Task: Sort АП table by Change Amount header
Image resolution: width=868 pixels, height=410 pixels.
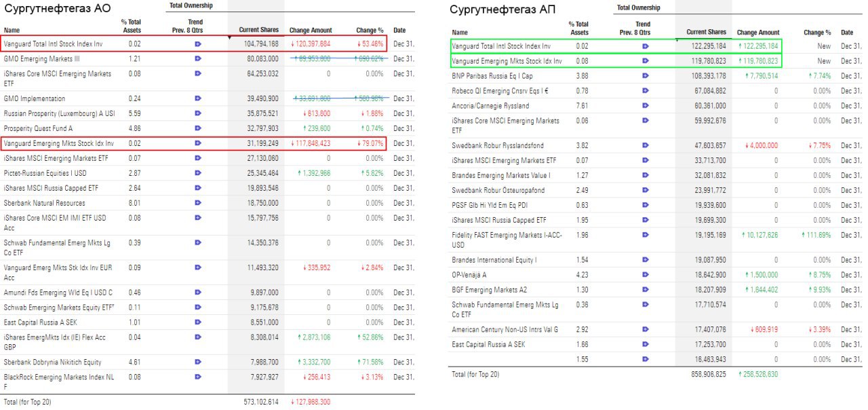Action: 758,33
